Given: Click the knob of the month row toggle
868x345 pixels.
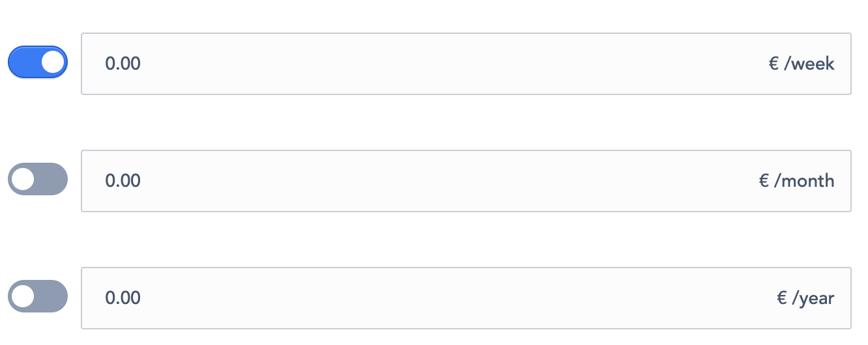Looking at the screenshot, I should (x=23, y=179).
